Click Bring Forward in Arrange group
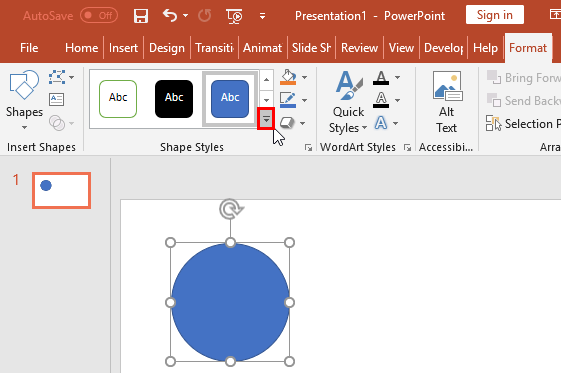Image resolution: width=561 pixels, height=373 pixels. pyautogui.click(x=523, y=78)
